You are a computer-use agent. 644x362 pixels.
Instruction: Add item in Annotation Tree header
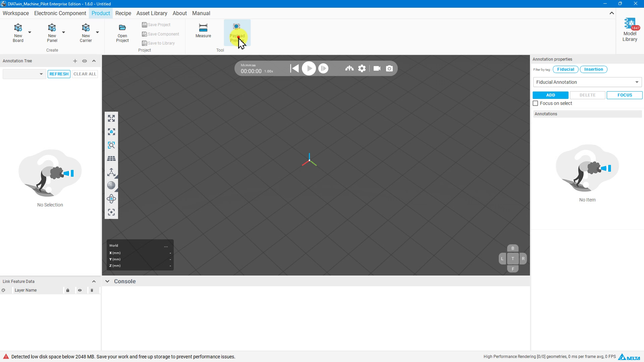pyautogui.click(x=75, y=61)
